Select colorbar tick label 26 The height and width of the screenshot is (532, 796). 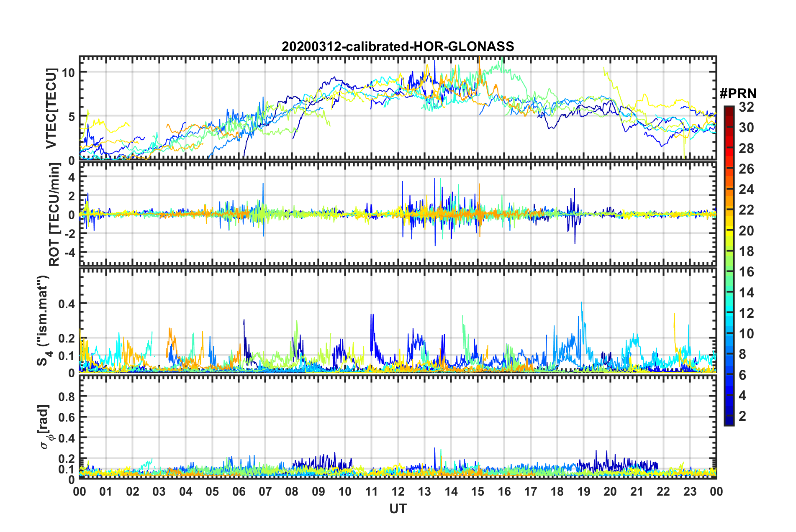[746, 169]
